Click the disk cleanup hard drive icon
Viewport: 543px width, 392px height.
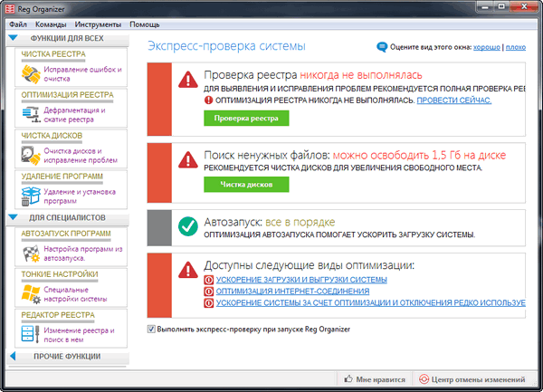point(31,156)
